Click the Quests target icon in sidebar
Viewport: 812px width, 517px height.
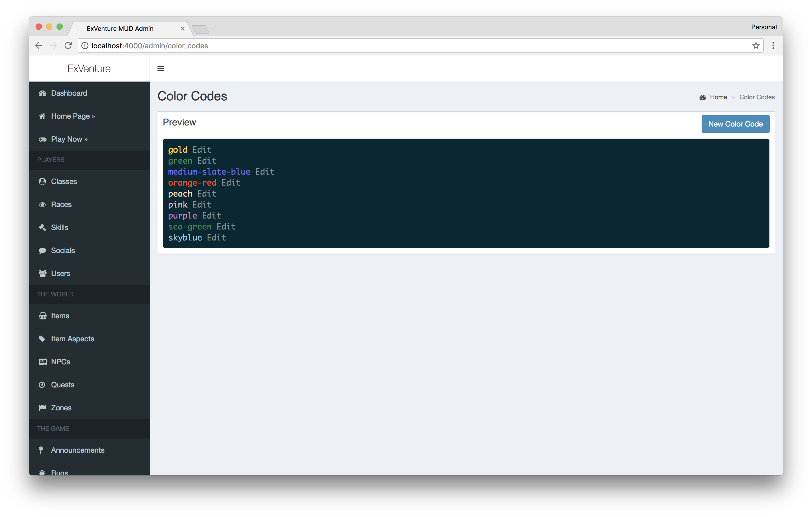click(43, 384)
